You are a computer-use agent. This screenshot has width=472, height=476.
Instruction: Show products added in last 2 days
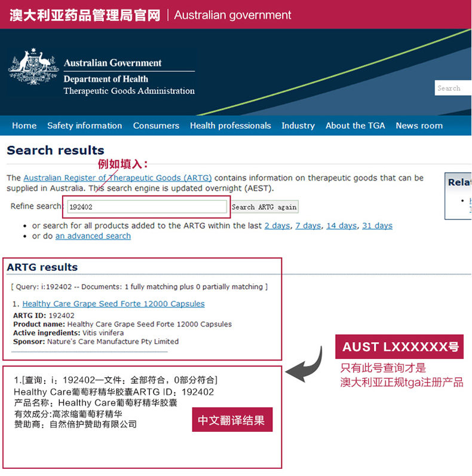point(277,225)
